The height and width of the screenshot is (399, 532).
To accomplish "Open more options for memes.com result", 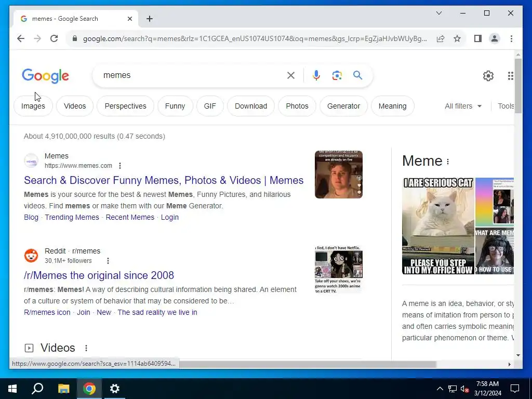I will click(120, 166).
